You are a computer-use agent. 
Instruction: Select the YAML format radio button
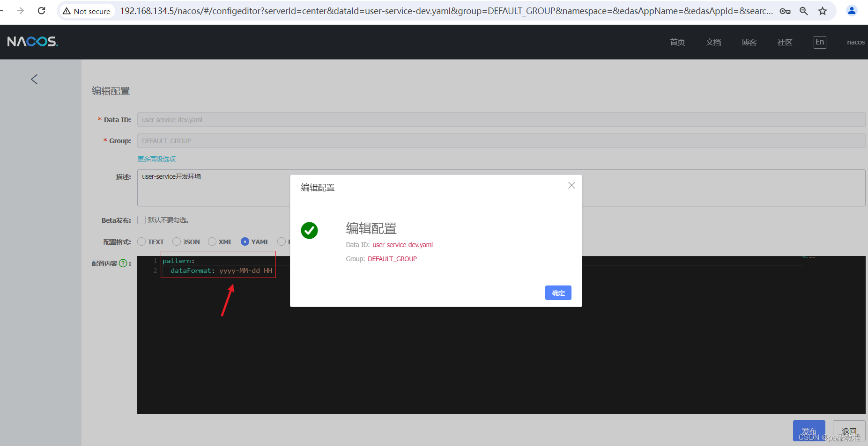coord(245,241)
